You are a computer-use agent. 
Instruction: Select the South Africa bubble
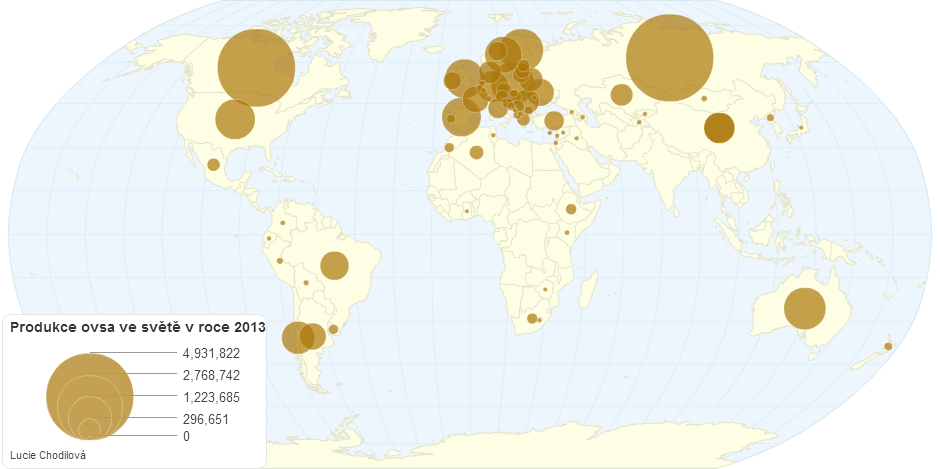532,319
